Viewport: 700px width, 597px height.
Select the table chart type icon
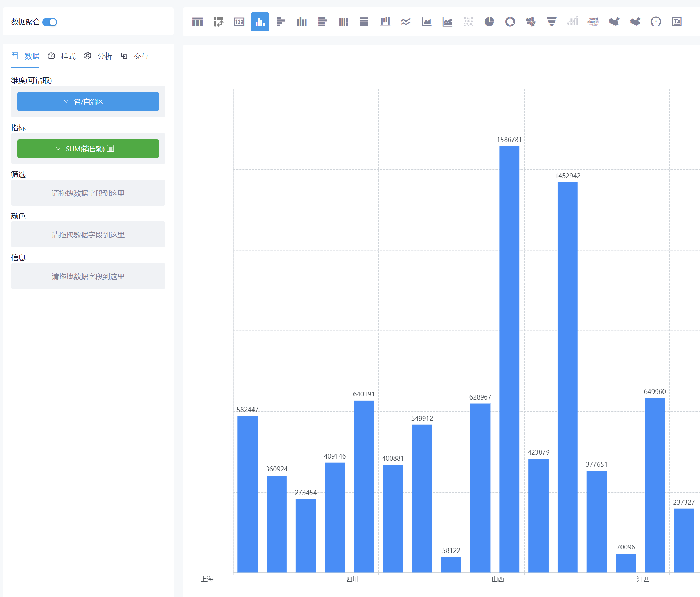(x=198, y=22)
